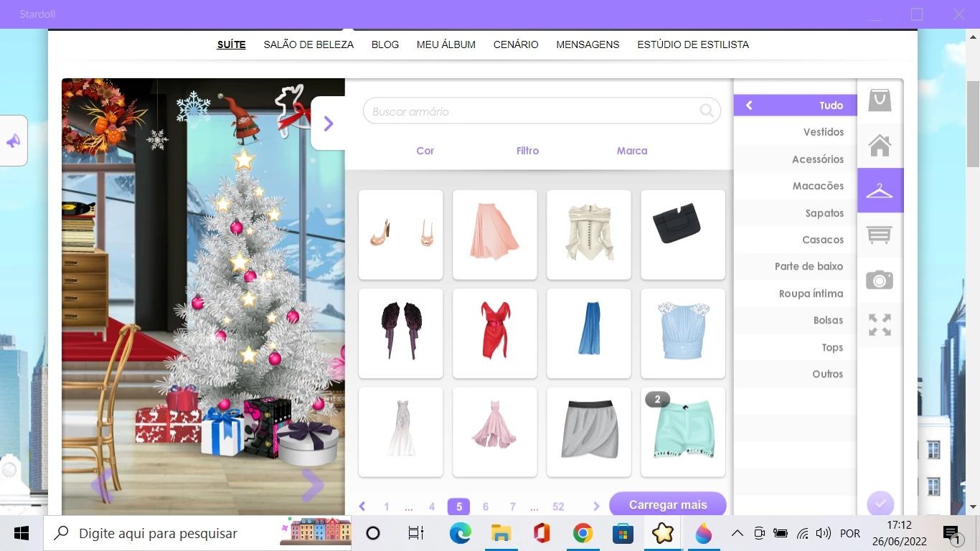Go to wardrobe page 4
The image size is (980, 551).
tap(432, 507)
